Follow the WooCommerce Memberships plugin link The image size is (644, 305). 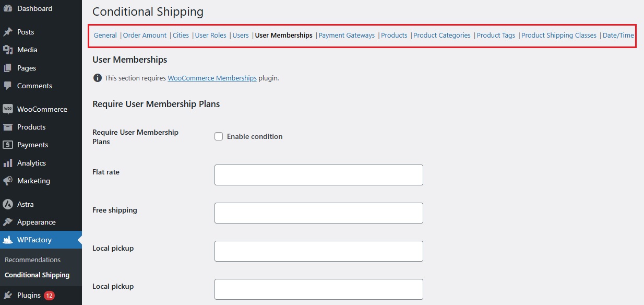click(x=212, y=78)
